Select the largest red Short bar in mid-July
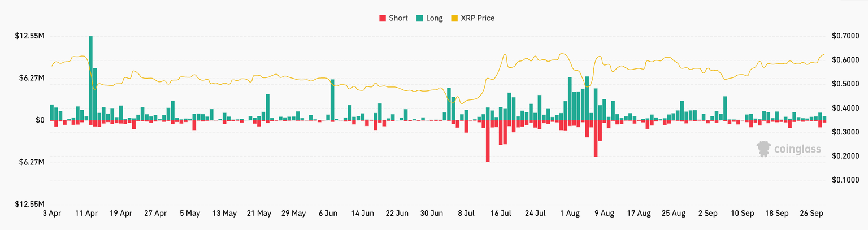 488,141
